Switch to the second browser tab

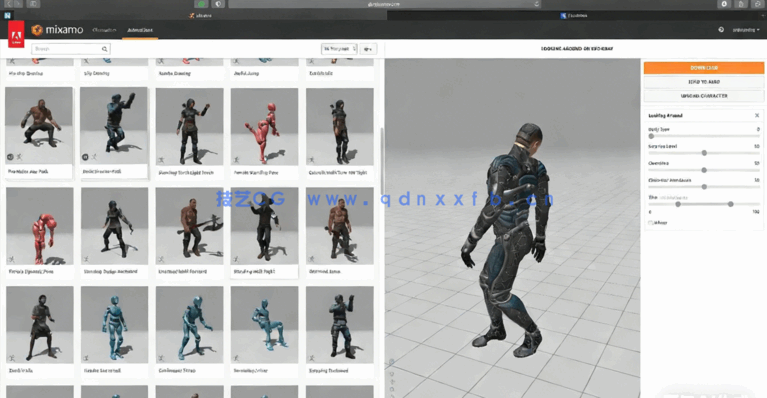click(574, 16)
